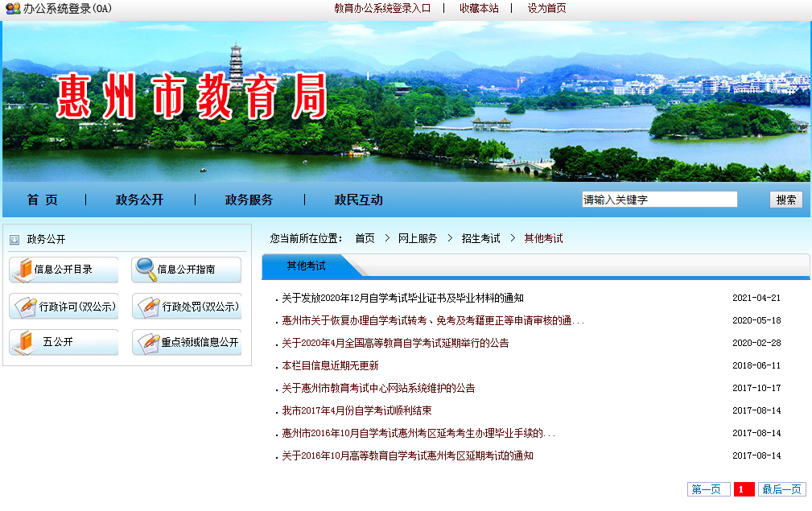The image size is (812, 511).
Task: Open 我市2017年4月份自学考试顺利结束 article
Action: click(x=357, y=410)
